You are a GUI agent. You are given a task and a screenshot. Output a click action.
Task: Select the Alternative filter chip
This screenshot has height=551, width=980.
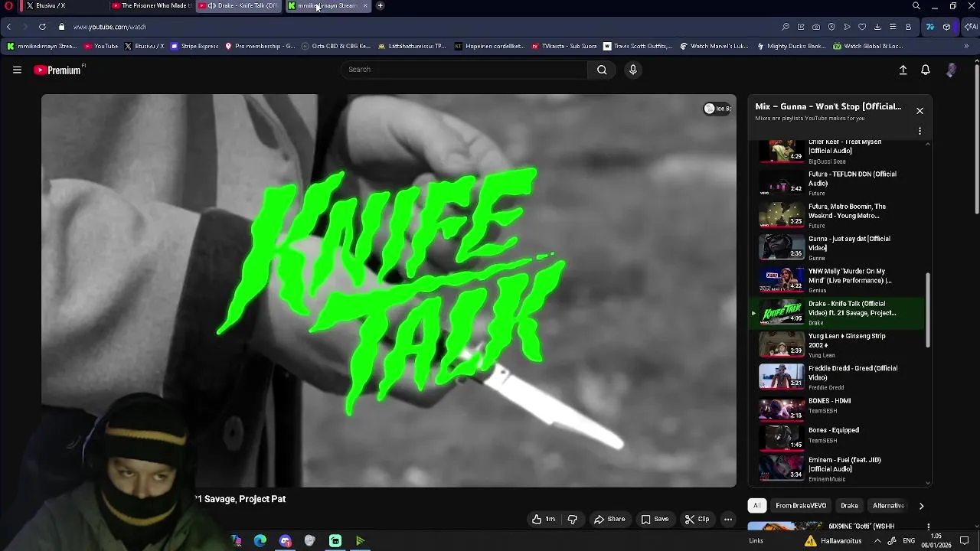pyautogui.click(x=888, y=506)
